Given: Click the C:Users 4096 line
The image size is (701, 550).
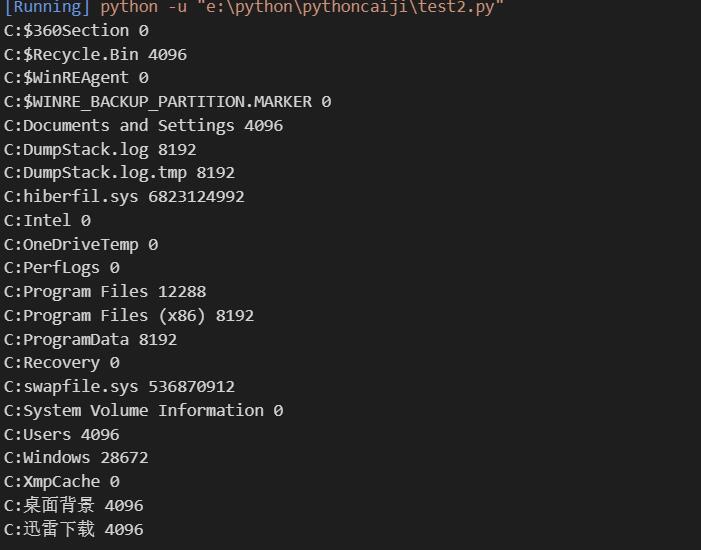Looking at the screenshot, I should (x=62, y=435).
